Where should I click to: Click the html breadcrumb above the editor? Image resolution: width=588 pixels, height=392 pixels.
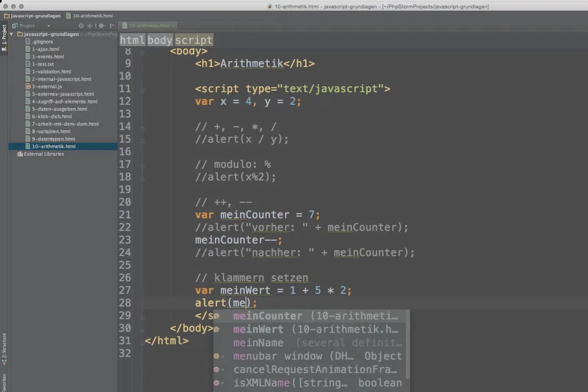(x=132, y=40)
